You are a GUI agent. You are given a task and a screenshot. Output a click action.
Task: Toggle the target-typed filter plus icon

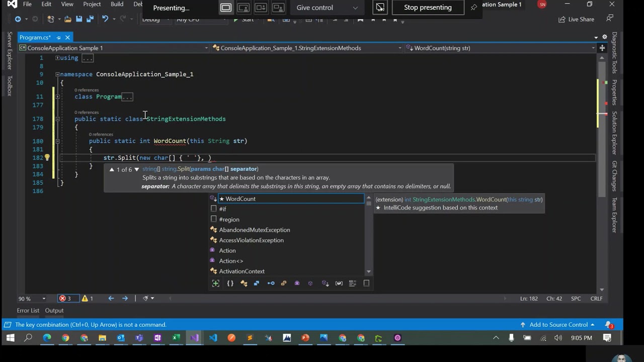215,283
